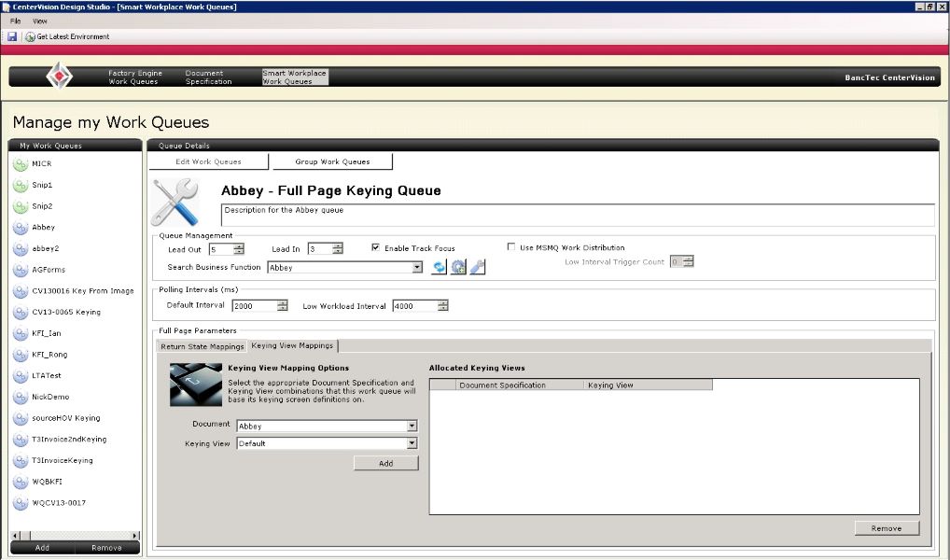Click the crossed wrench and screwdriver image
This screenshot has width=950, height=560.
(x=175, y=202)
